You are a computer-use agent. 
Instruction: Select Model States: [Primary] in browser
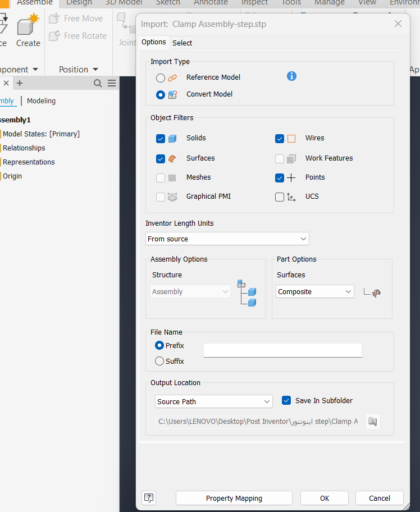(41, 134)
